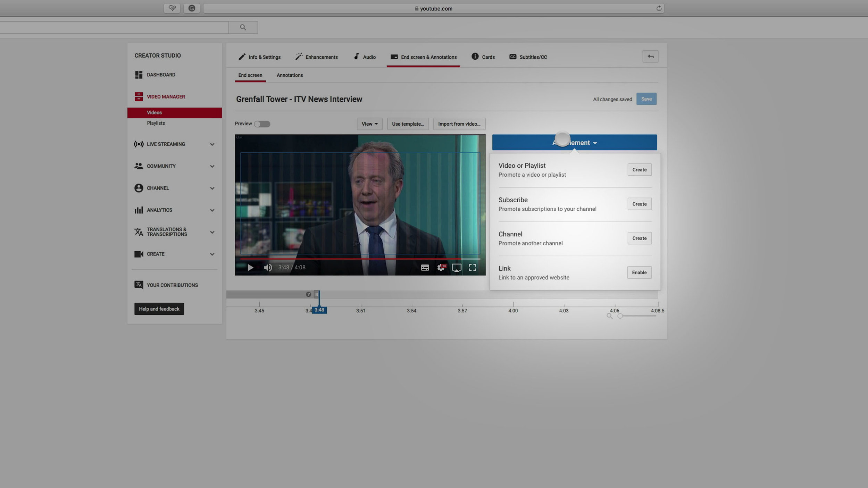Image resolution: width=868 pixels, height=488 pixels.
Task: Click the heart shield extension icon
Action: pos(172,8)
